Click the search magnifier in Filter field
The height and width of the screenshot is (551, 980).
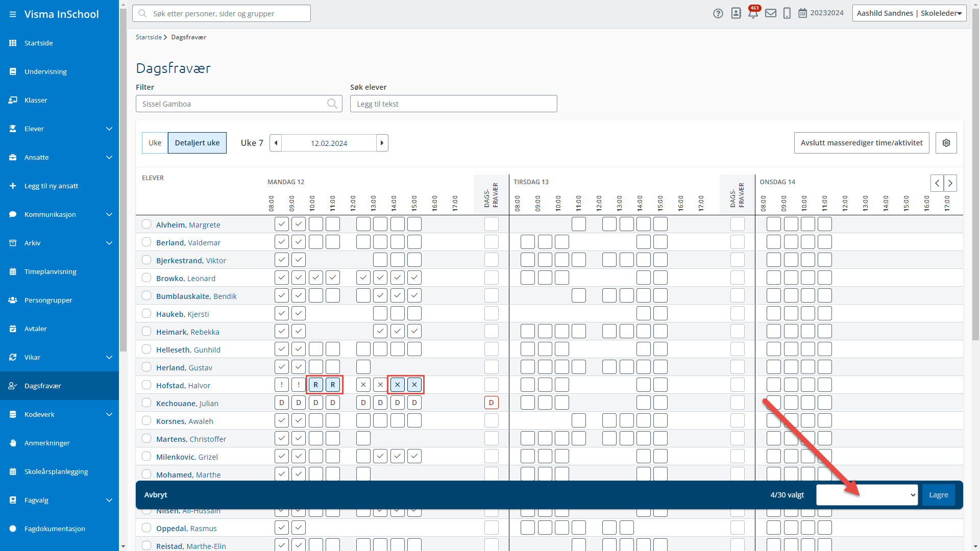[332, 104]
